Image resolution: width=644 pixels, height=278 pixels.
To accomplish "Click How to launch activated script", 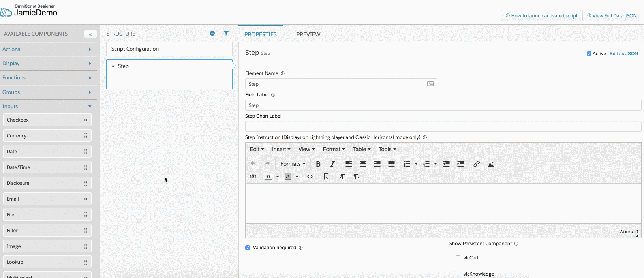I will coord(541,16).
